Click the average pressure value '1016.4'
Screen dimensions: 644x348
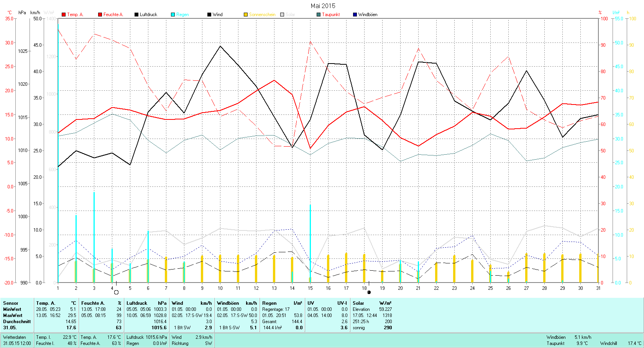pos(160,322)
